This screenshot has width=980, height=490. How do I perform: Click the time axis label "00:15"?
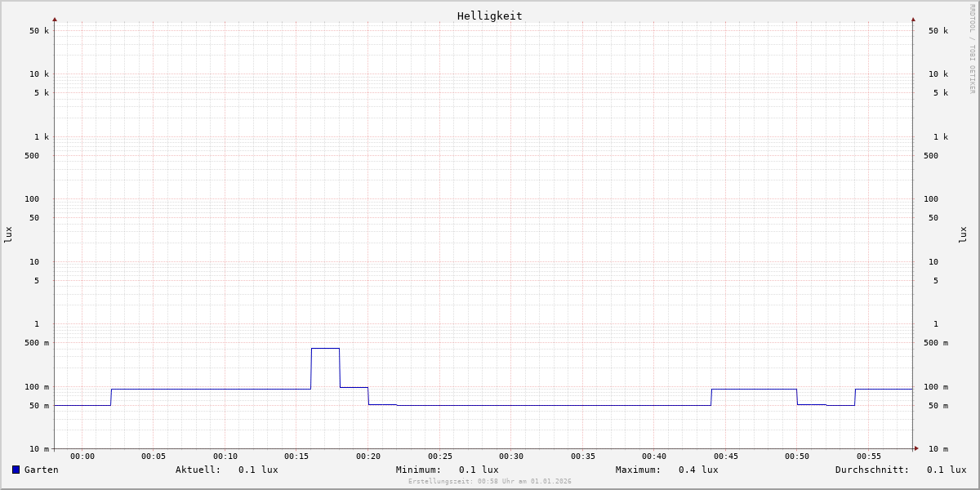tap(296, 457)
